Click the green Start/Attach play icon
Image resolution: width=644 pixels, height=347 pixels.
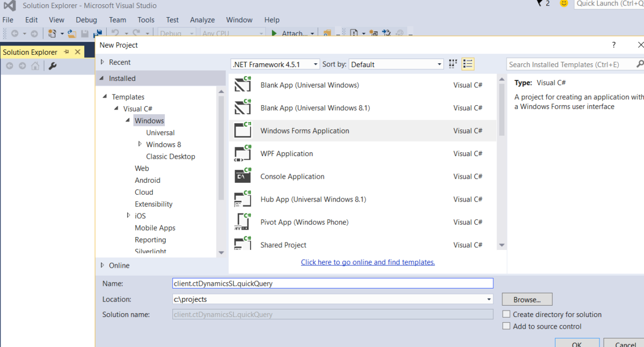point(274,33)
